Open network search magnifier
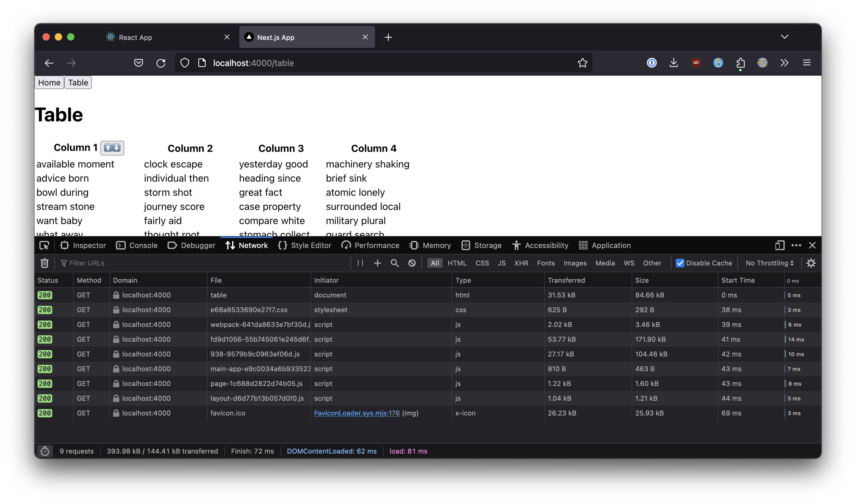 [394, 263]
